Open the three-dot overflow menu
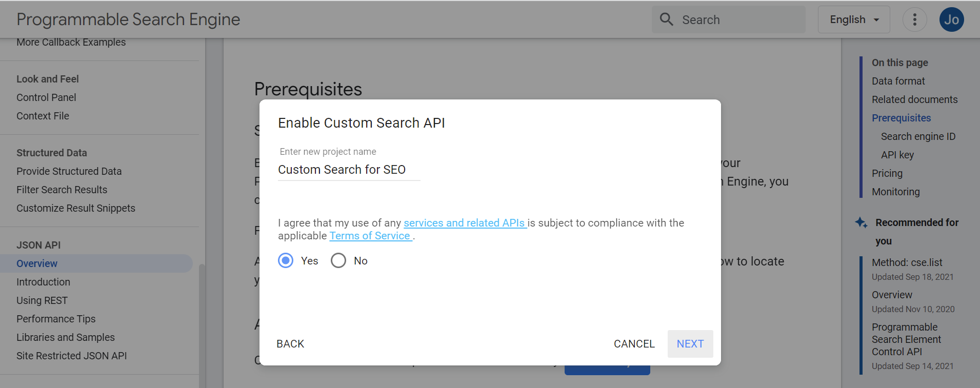Viewport: 980px width, 388px height. pyautogui.click(x=914, y=19)
